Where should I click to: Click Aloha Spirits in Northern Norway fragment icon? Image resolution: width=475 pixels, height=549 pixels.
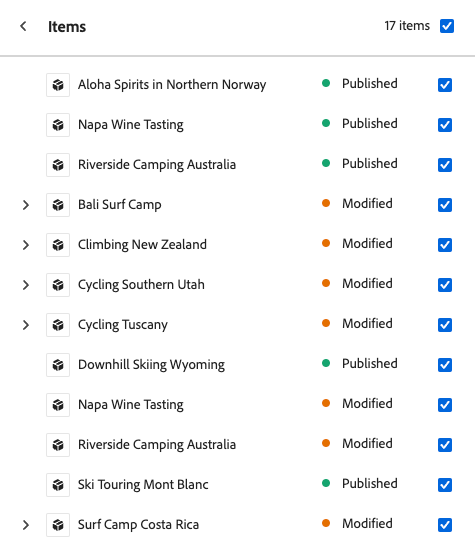click(x=58, y=85)
